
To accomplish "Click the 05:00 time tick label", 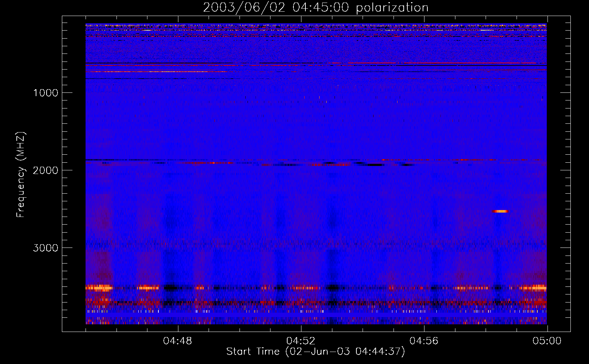I will point(547,341).
